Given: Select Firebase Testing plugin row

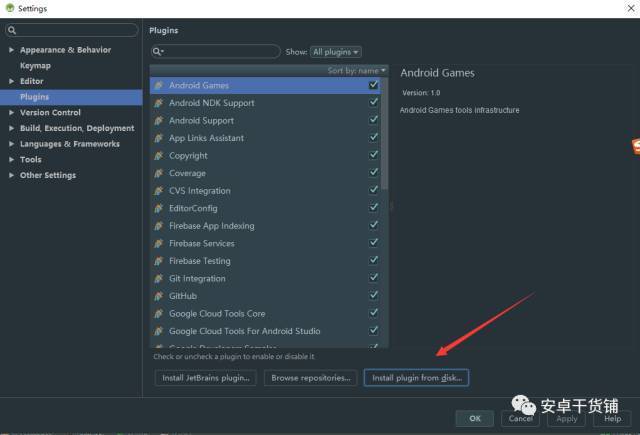Looking at the screenshot, I should tap(265, 261).
